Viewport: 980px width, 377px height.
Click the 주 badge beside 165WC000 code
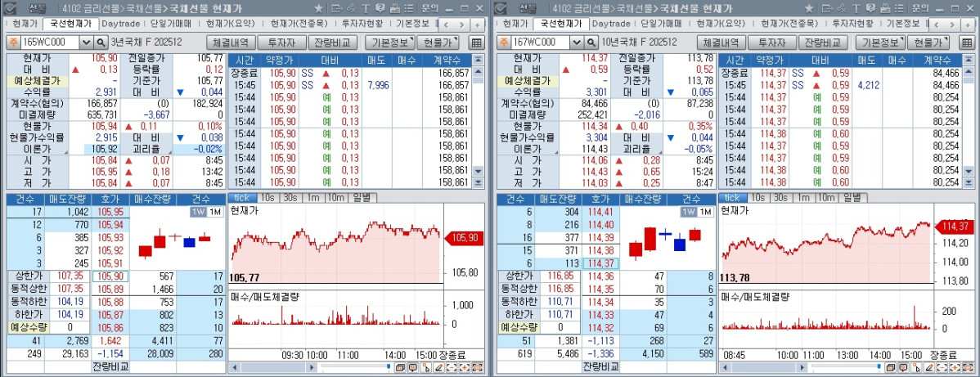12,43
